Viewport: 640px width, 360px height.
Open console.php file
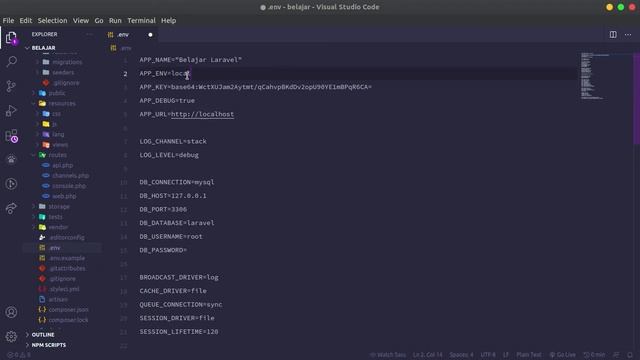pyautogui.click(x=69, y=186)
